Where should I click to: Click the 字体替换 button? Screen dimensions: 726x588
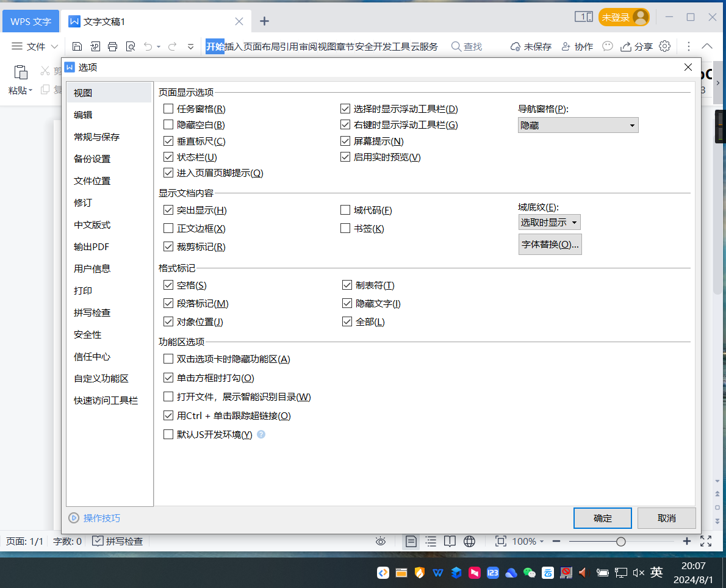click(x=550, y=244)
